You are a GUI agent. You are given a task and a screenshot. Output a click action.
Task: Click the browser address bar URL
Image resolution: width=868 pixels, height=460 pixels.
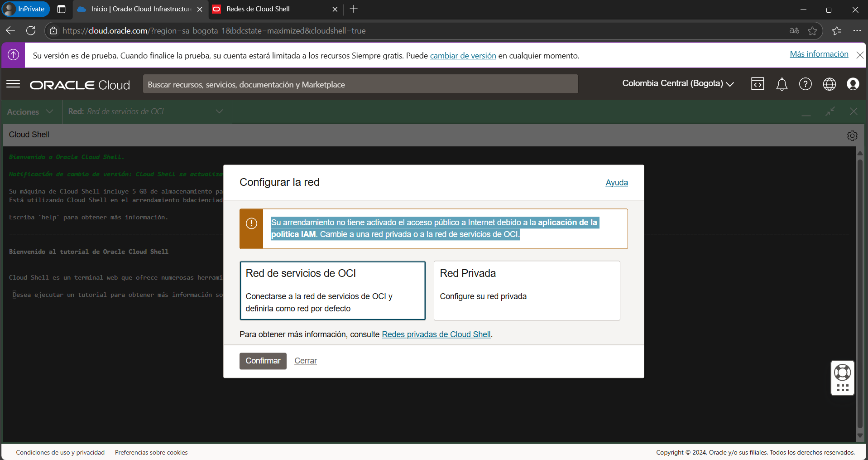[214, 31]
